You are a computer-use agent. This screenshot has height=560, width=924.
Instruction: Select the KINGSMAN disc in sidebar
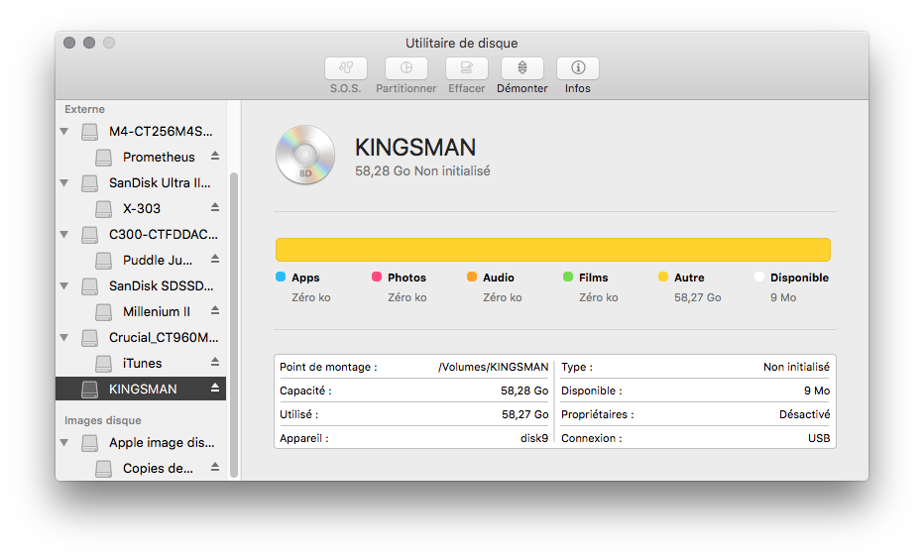[141, 389]
